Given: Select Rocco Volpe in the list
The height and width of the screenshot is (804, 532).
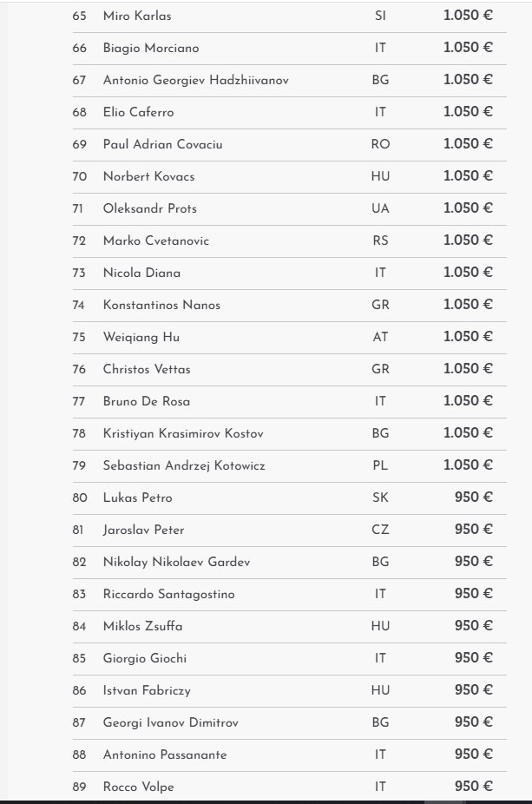Looking at the screenshot, I should click(138, 788).
